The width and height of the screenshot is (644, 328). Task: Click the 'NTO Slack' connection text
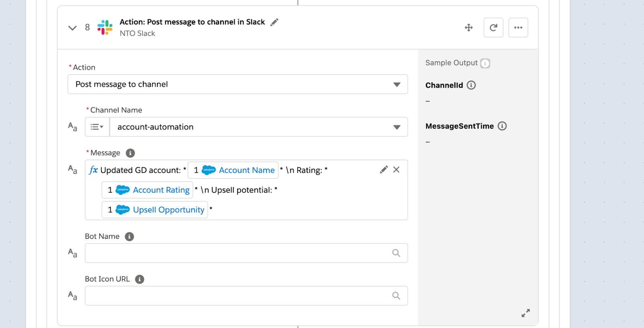[137, 33]
